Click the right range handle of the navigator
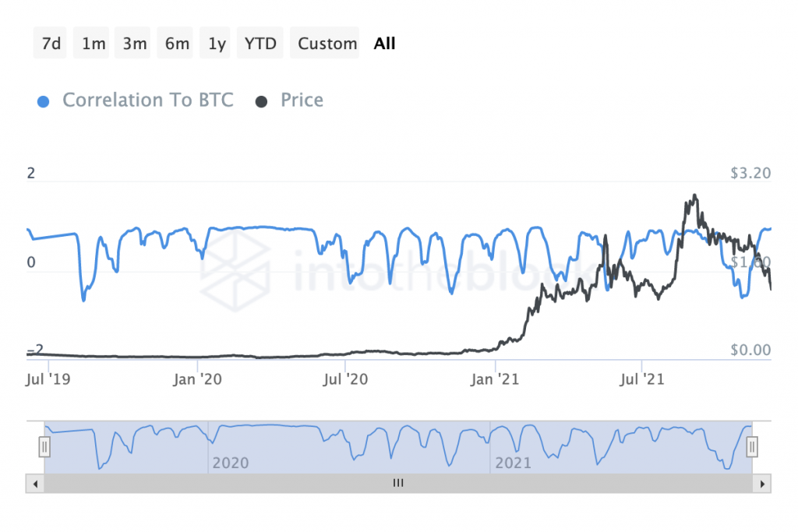The image size is (798, 532). tap(752, 446)
